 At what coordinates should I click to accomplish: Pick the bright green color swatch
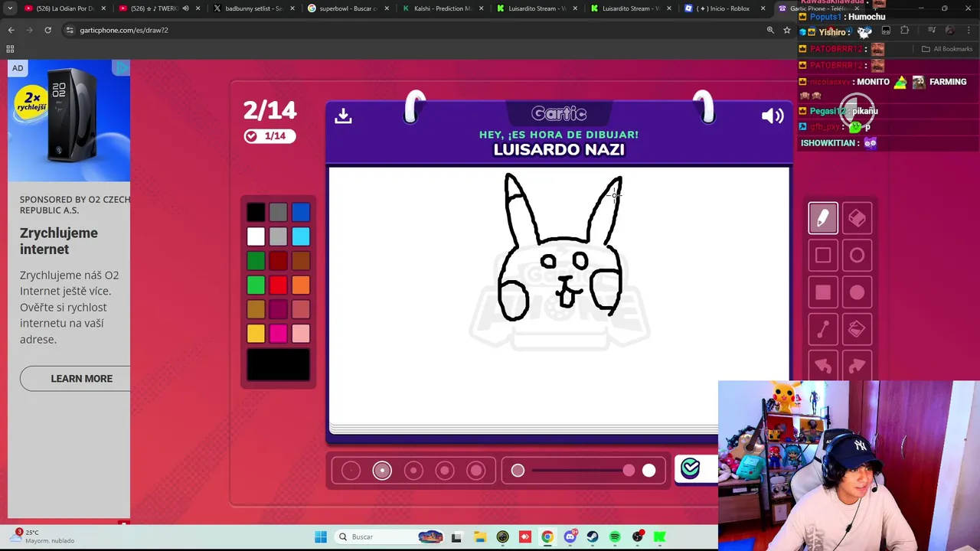pyautogui.click(x=256, y=285)
